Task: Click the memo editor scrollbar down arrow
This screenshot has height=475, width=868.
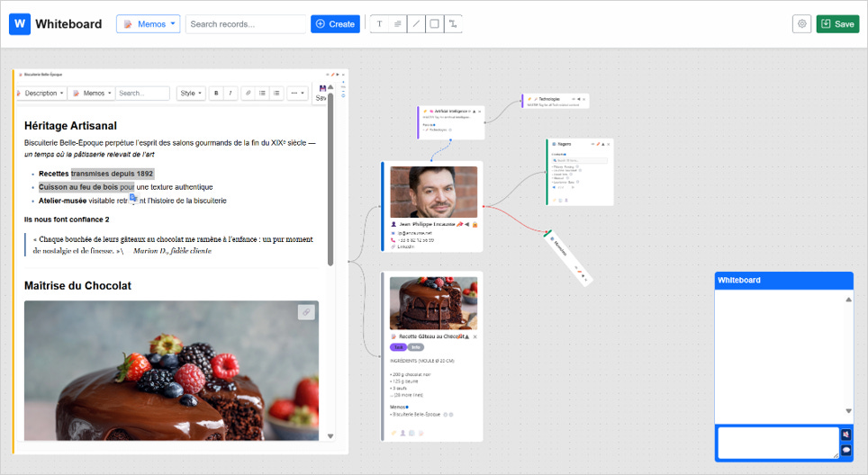Action: 330,436
